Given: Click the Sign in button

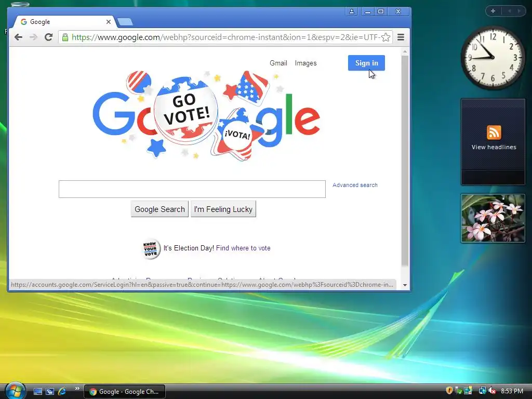Looking at the screenshot, I should pyautogui.click(x=366, y=63).
